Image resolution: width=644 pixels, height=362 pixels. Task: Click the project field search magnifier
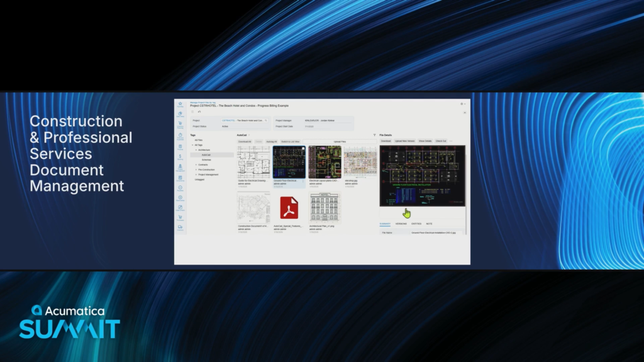tap(266, 119)
